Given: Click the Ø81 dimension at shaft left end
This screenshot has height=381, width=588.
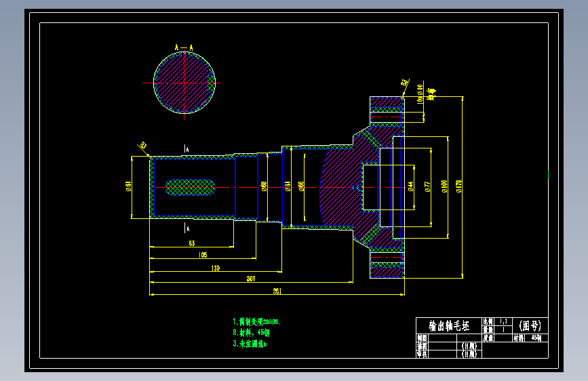Looking at the screenshot, I should [128, 186].
